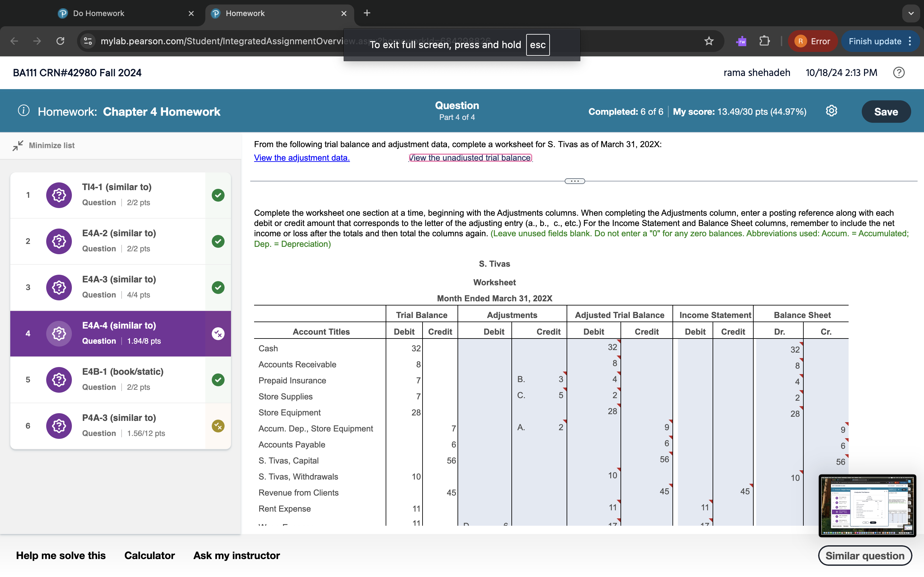
Task: Bookmark page with star icon
Action: coord(709,41)
